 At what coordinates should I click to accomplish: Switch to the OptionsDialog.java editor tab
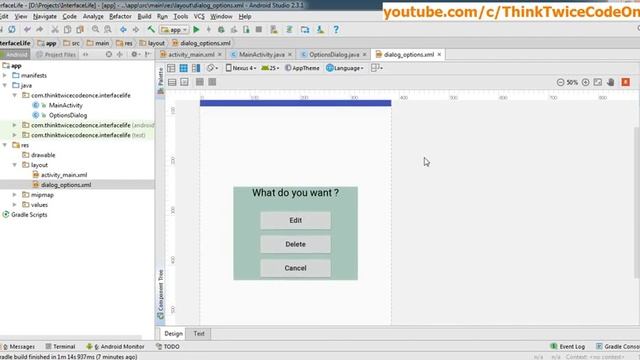[x=333, y=54]
